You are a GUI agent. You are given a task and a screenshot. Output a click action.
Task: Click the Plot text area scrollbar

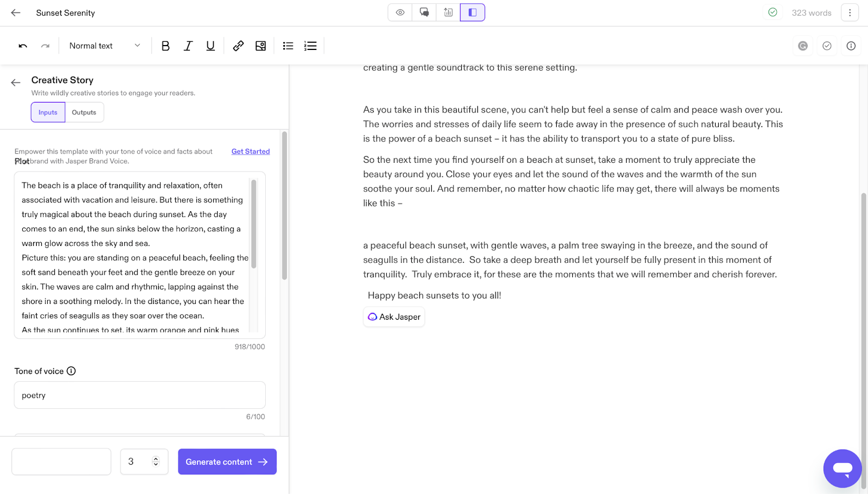[253, 224]
